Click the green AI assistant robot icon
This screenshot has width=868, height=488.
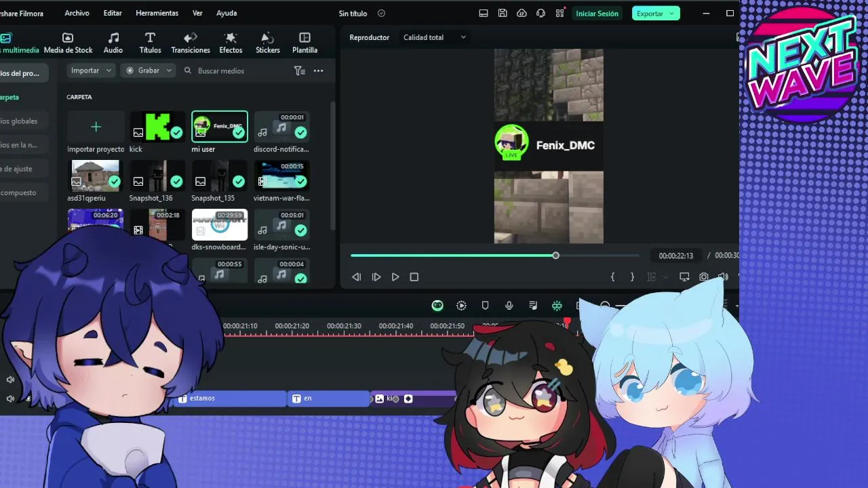(x=437, y=306)
